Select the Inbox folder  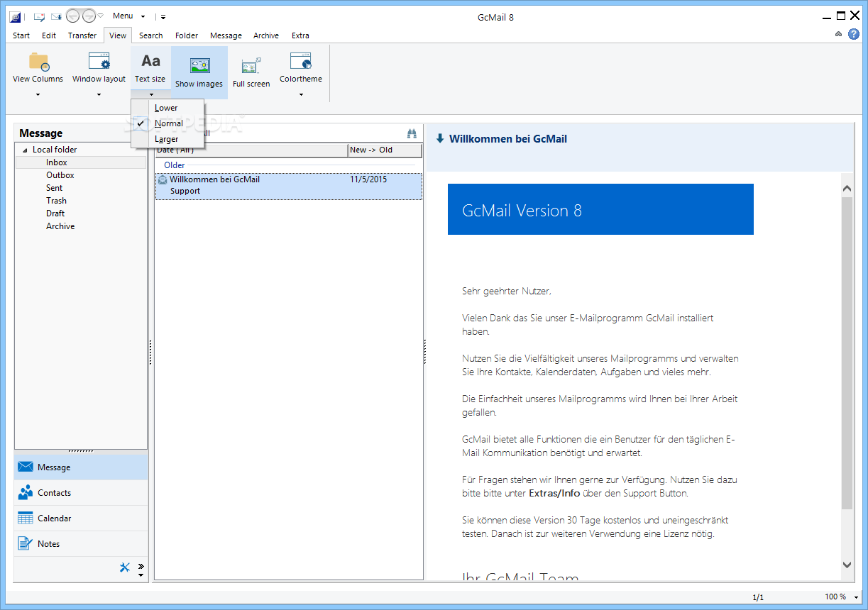pyautogui.click(x=57, y=162)
